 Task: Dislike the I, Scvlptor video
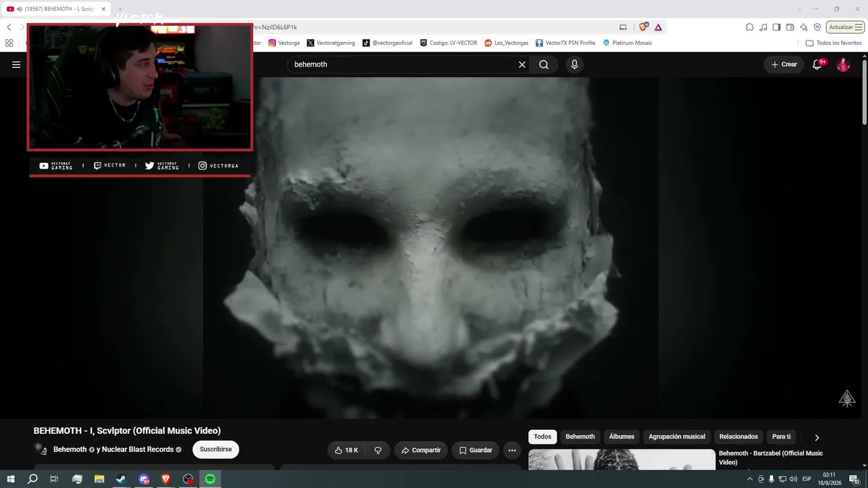(378, 450)
